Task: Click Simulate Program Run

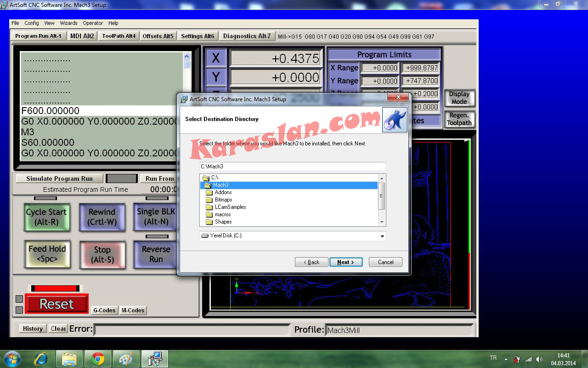Action: (x=59, y=178)
